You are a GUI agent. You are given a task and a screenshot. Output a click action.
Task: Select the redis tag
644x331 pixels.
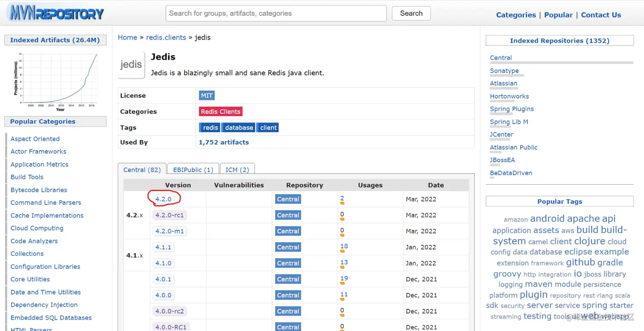point(210,128)
